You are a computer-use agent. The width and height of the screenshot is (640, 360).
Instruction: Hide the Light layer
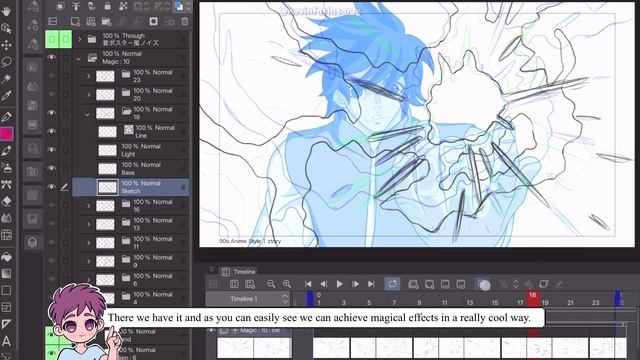point(51,149)
